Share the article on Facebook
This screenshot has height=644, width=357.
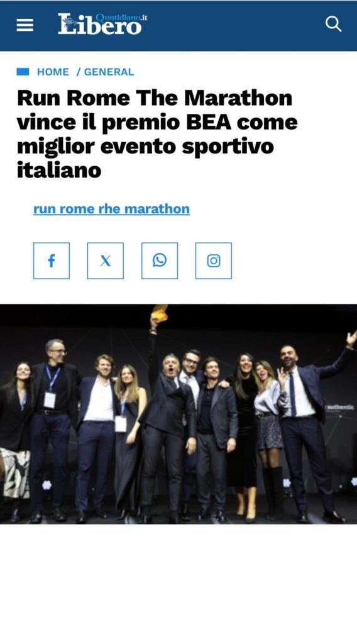point(52,261)
